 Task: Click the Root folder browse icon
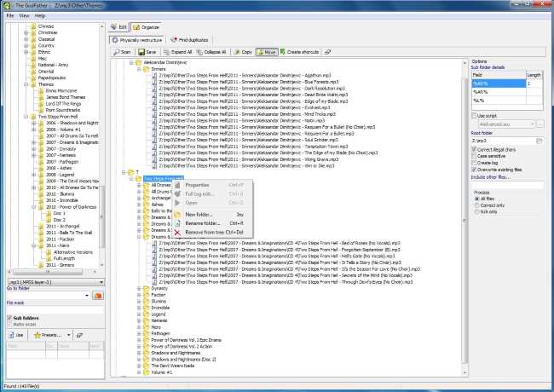(x=540, y=141)
